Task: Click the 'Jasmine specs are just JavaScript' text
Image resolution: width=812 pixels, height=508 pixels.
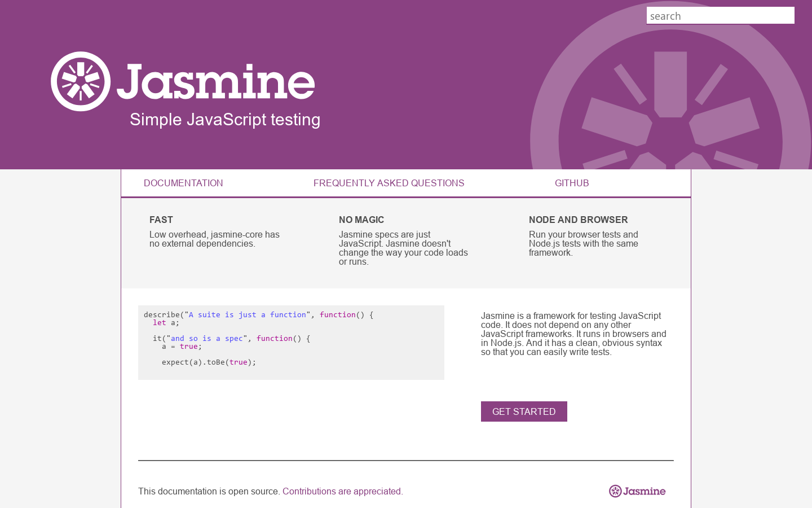Action: click(403, 248)
